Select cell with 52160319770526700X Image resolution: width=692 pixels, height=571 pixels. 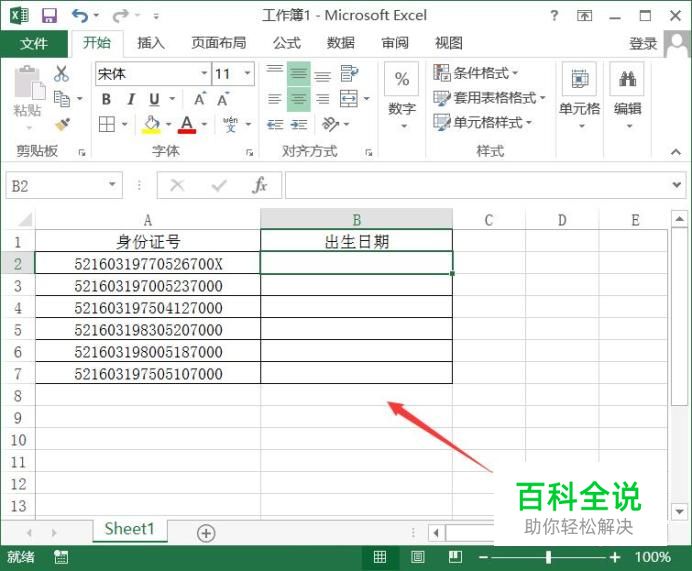coord(148,263)
